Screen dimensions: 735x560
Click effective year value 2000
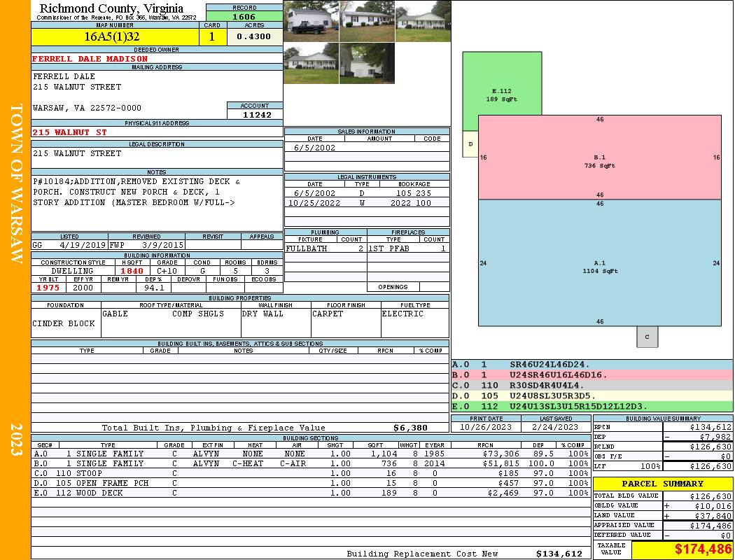coord(83,288)
